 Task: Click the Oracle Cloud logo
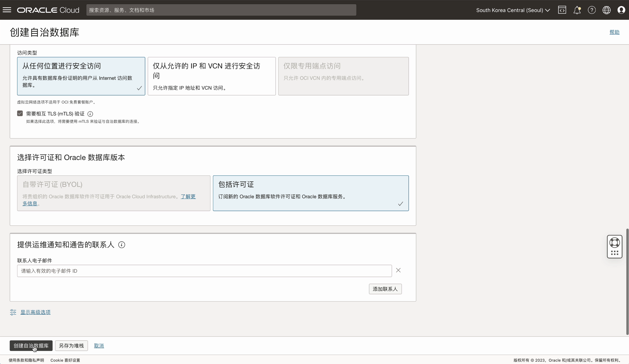(x=48, y=10)
